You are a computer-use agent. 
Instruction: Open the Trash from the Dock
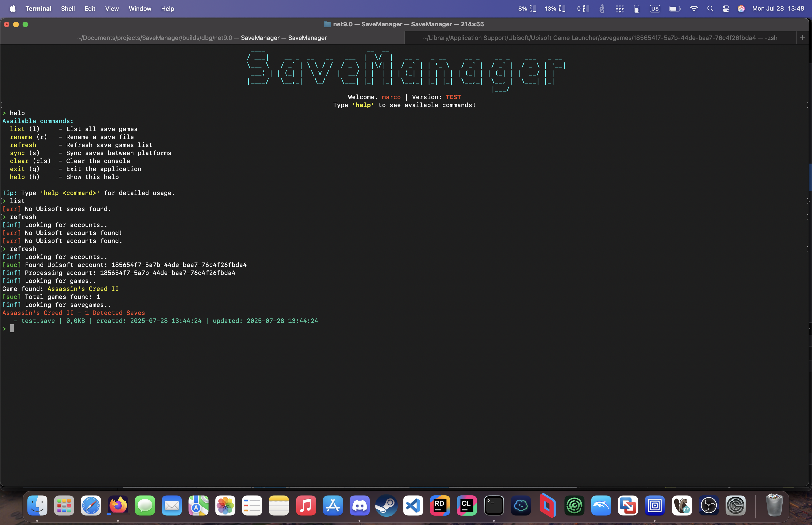774,505
